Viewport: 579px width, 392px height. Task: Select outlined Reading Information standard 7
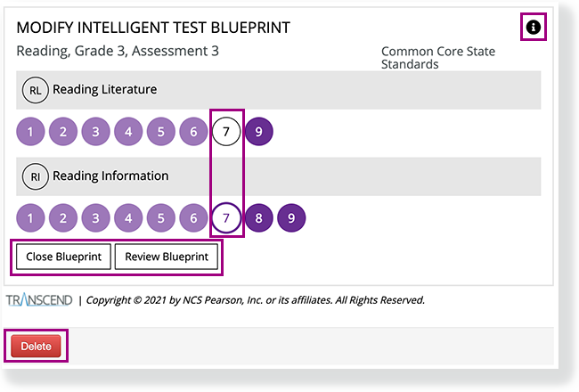coord(226,218)
